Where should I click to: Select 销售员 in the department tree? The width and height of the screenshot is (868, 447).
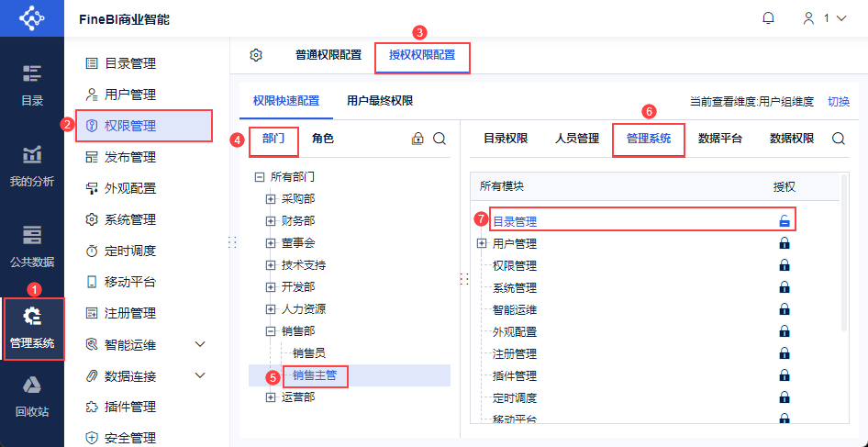pos(308,352)
